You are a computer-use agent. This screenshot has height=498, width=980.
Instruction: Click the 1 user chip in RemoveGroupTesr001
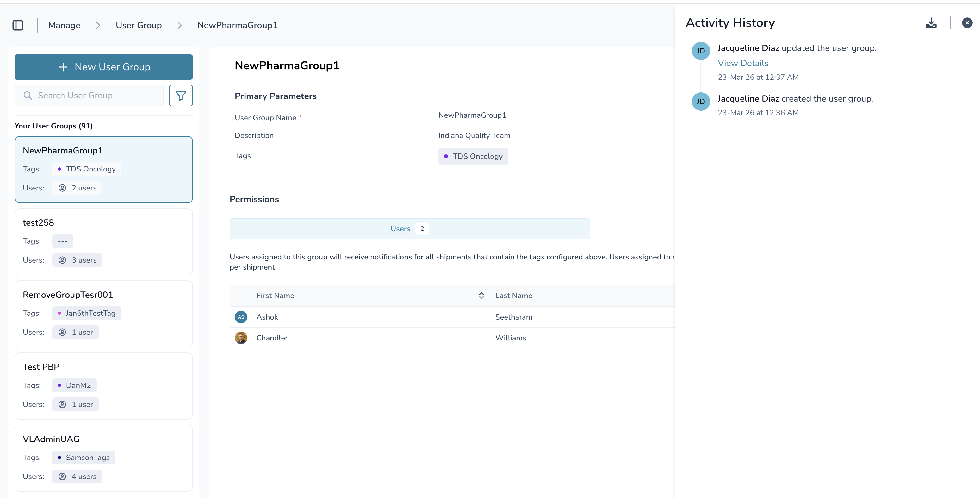click(x=75, y=332)
